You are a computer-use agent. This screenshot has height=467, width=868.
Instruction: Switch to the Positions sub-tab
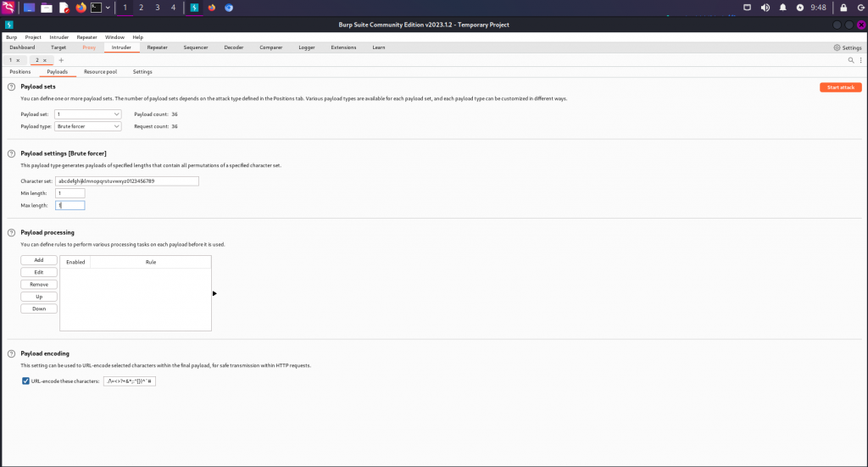point(20,72)
